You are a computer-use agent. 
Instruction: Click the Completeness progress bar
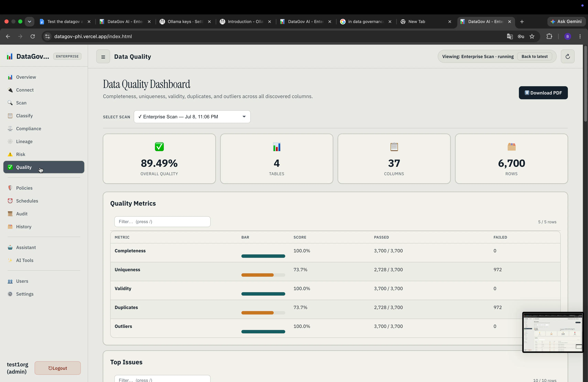click(x=263, y=256)
